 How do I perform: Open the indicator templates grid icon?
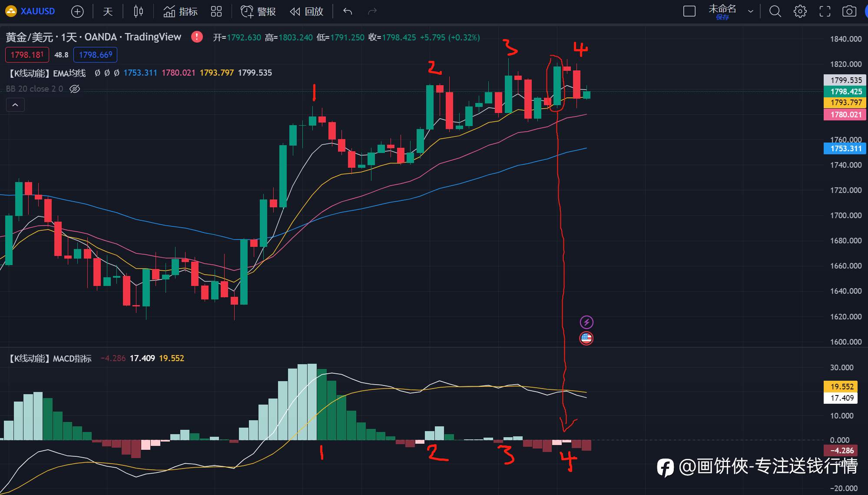(216, 12)
